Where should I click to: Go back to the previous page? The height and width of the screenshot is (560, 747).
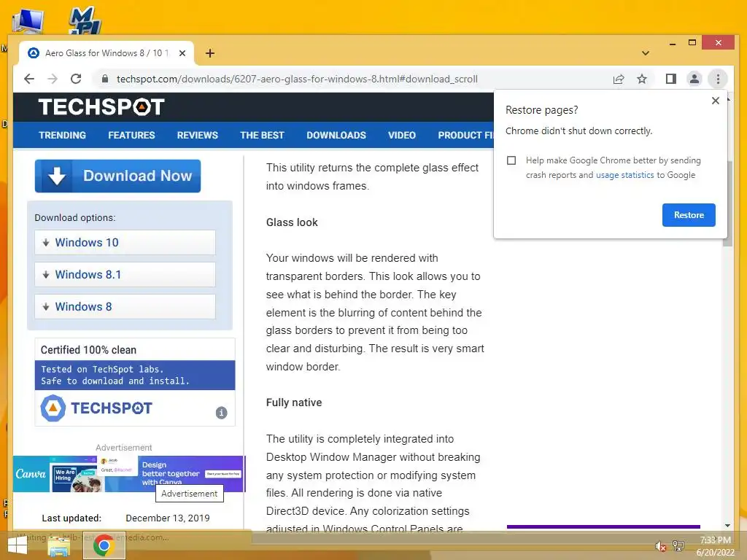click(29, 79)
